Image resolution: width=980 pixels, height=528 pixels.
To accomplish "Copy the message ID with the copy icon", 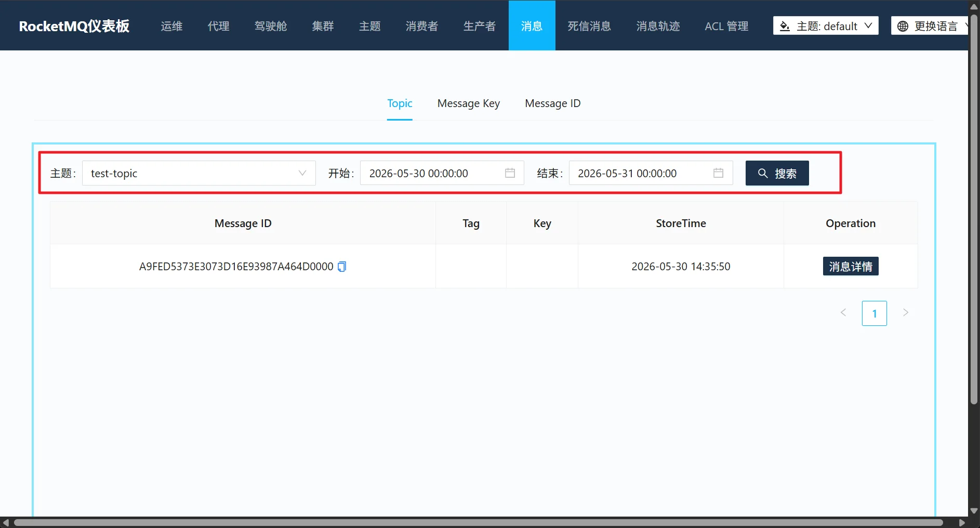I will click(x=342, y=267).
